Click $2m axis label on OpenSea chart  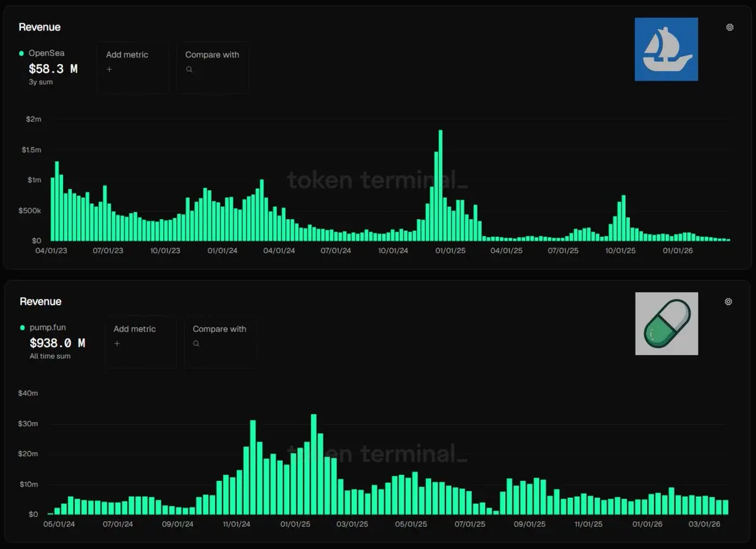(33, 119)
